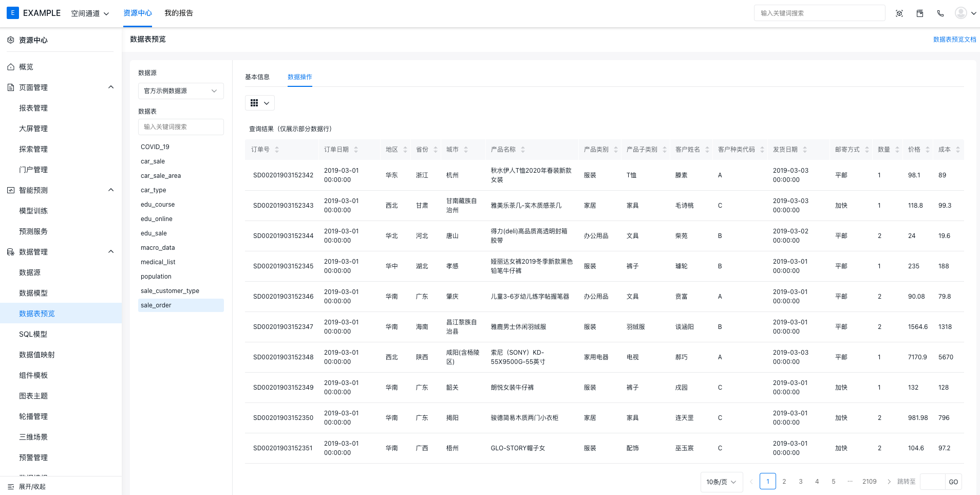980x495 pixels.
Task: Sort by 成本 column arrows
Action: (958, 150)
